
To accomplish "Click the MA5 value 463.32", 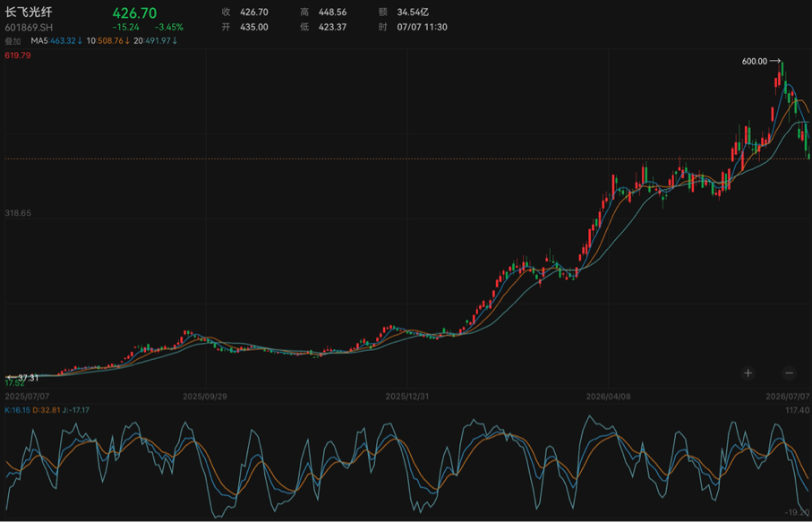I will pos(64,41).
